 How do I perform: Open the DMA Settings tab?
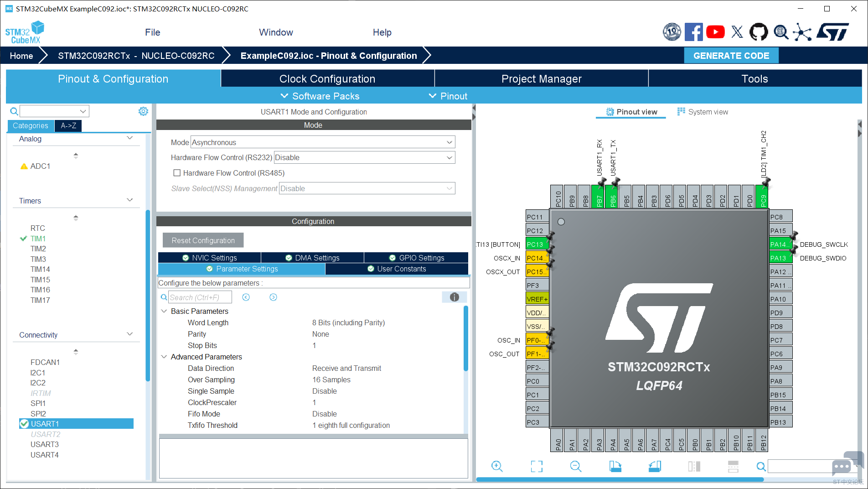point(313,258)
